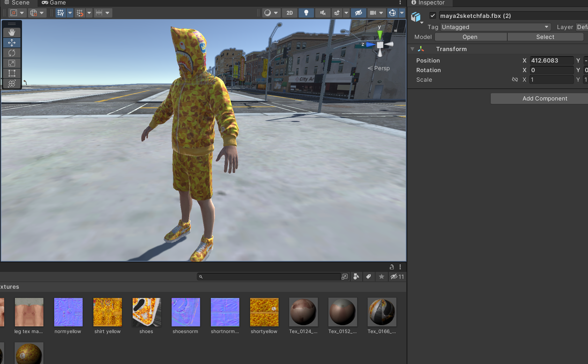Toggle hidden objects scene visibility
Image resolution: width=588 pixels, height=364 pixels.
[359, 13]
